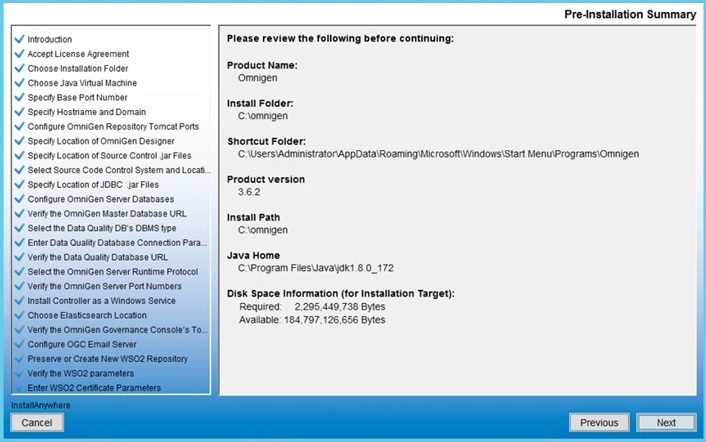Click checkmark beside Configure OmniGen Server Databases
Image resolution: width=706 pixels, height=442 pixels.
19,199
